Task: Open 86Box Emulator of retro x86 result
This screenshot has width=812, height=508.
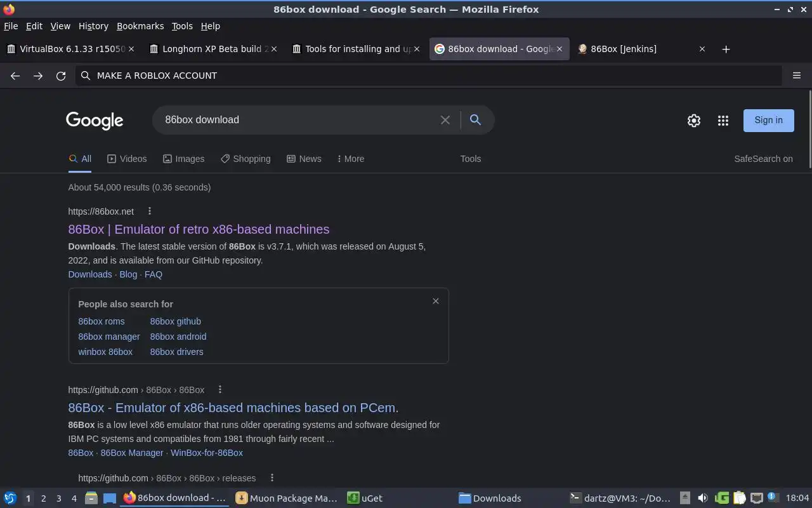Action: [x=199, y=229]
